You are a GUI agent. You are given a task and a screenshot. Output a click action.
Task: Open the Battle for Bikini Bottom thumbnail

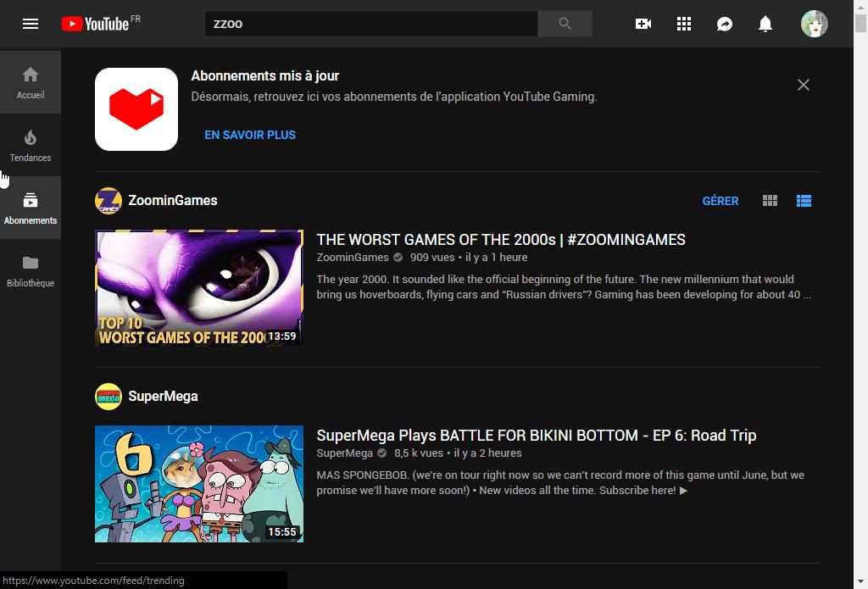(199, 484)
